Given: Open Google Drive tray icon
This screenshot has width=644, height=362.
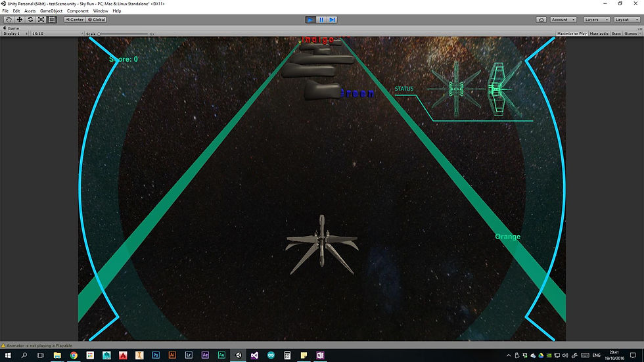Looking at the screenshot, I should pos(541,355).
